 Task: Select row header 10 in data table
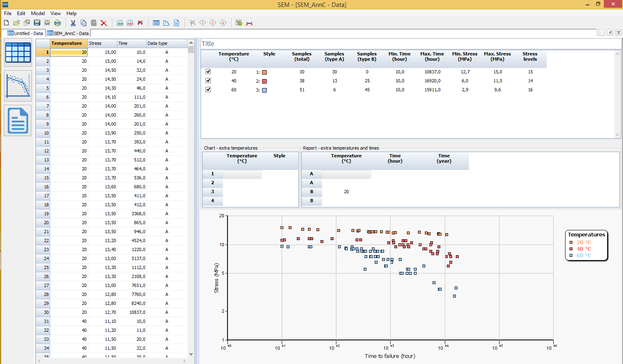[43, 133]
